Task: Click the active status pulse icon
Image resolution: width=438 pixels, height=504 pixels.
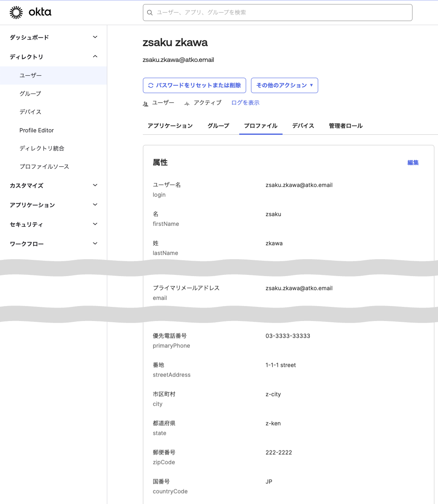Action: 187,104
